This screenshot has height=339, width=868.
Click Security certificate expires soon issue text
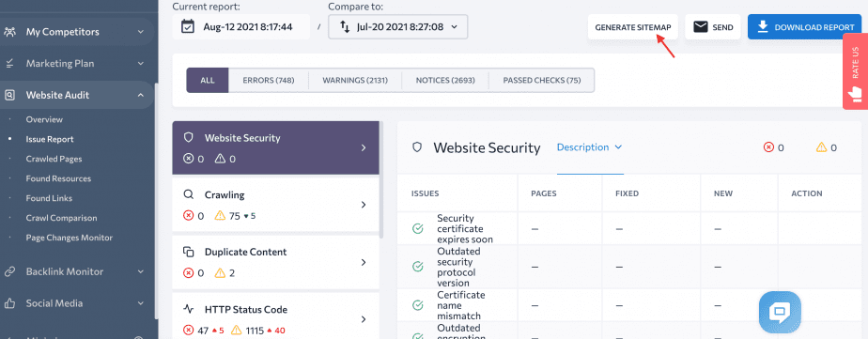tap(465, 228)
